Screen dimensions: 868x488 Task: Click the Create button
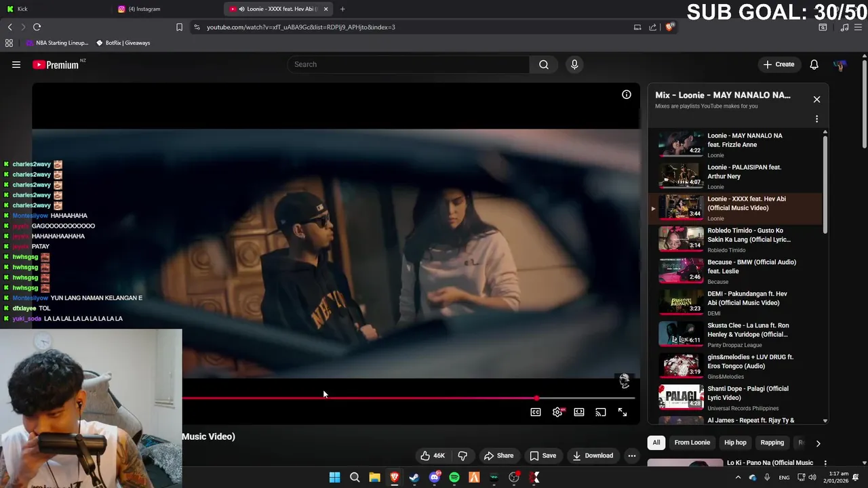pyautogui.click(x=778, y=64)
